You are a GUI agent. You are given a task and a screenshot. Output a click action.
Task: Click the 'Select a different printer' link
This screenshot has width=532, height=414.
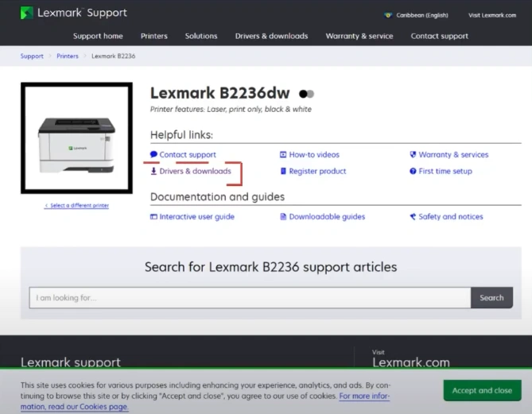(x=76, y=206)
